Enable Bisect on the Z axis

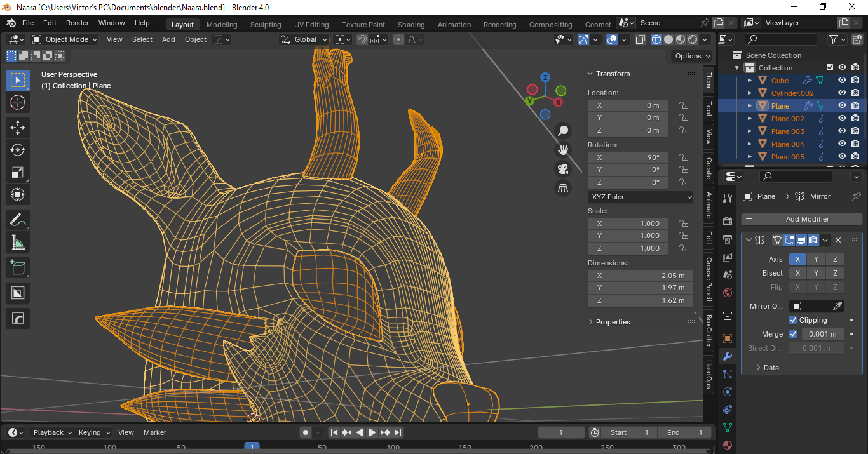pyautogui.click(x=835, y=273)
